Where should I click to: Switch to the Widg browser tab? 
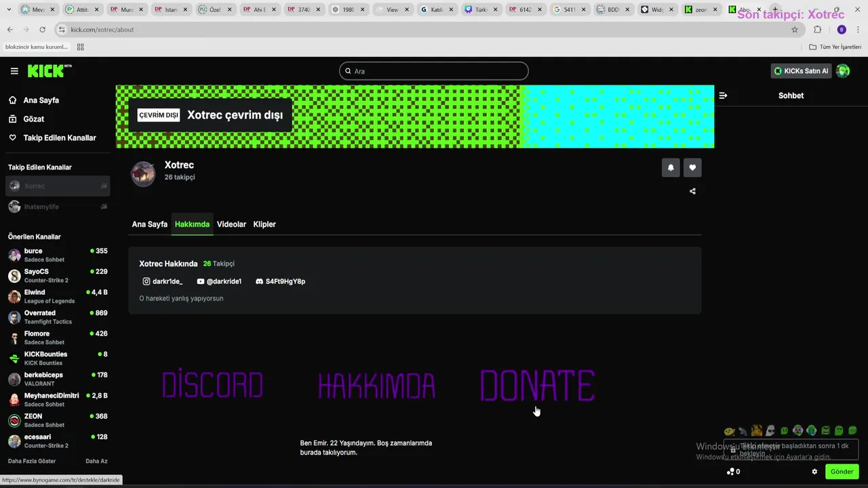click(657, 9)
